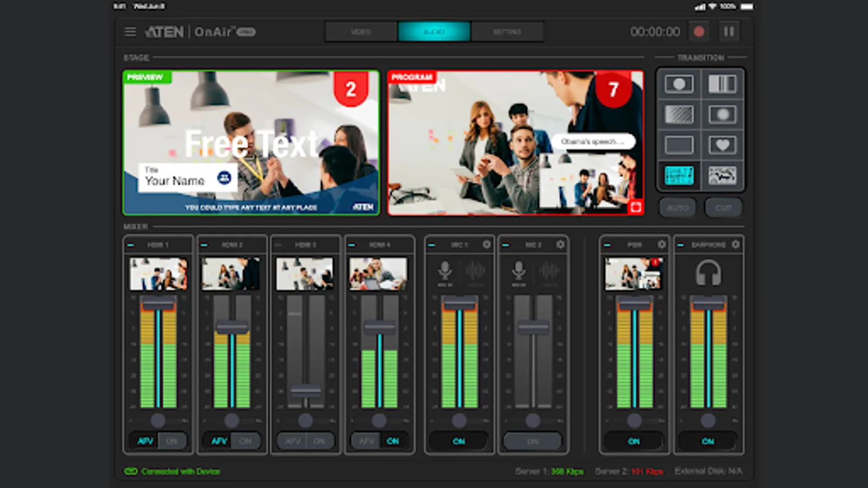
Task: Collapse HDMI 1 strip with its dash
Action: tap(130, 245)
